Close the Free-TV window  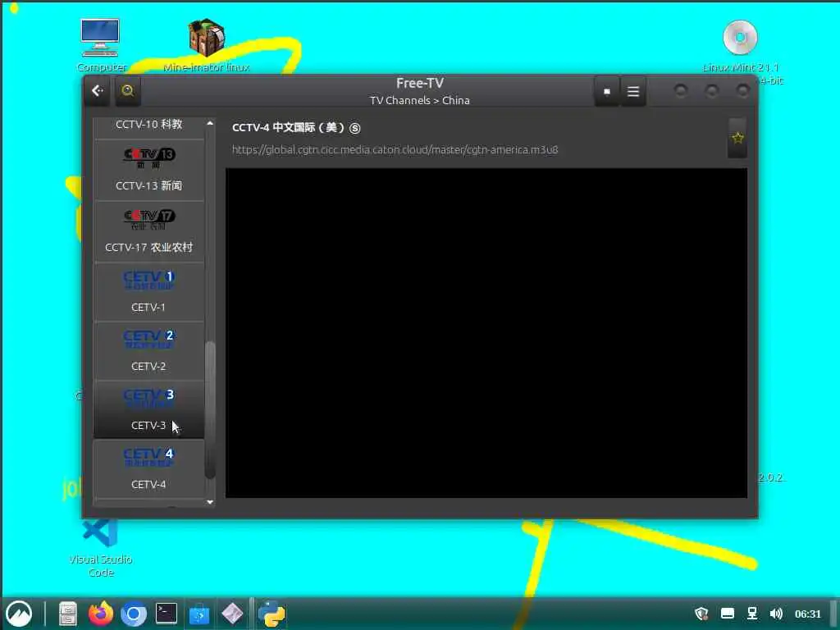click(x=742, y=90)
